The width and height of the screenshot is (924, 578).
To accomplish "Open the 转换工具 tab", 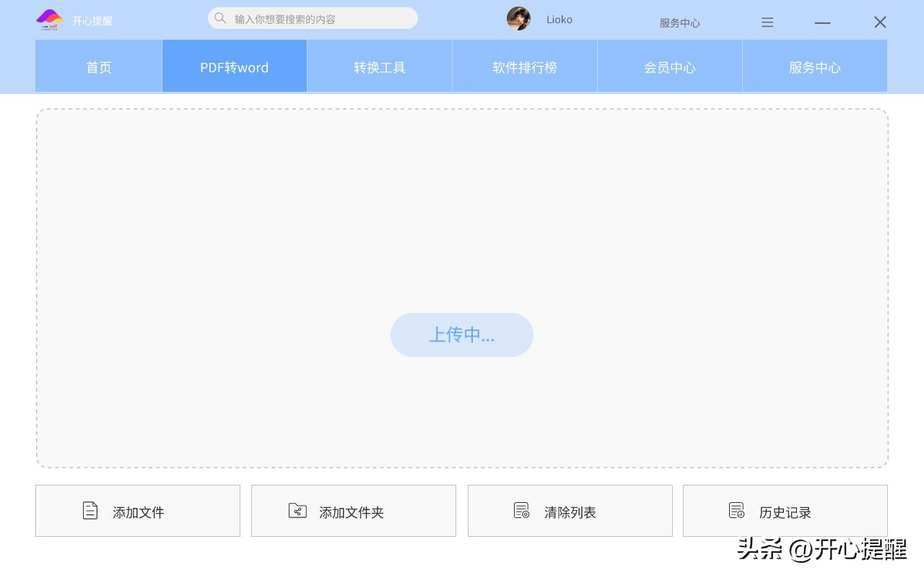I will click(379, 66).
